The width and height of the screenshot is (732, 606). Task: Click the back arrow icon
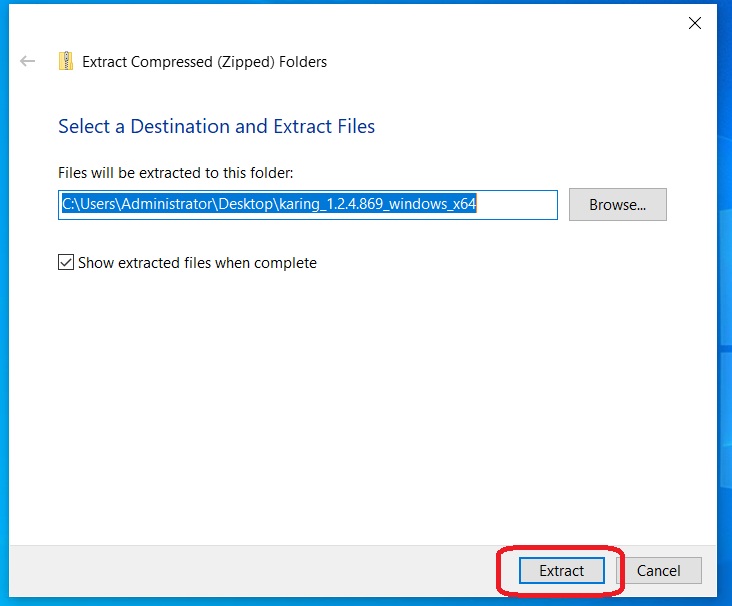[28, 62]
